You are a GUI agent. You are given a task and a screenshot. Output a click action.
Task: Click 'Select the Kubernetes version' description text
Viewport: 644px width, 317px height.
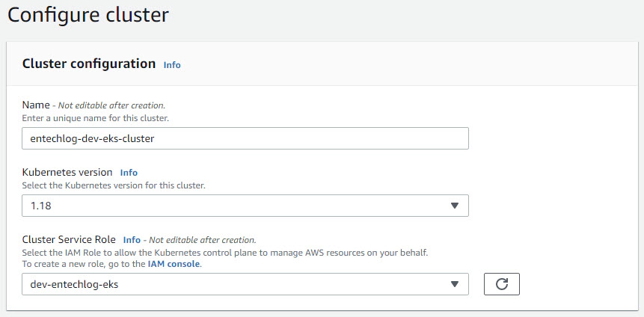pyautogui.click(x=114, y=185)
